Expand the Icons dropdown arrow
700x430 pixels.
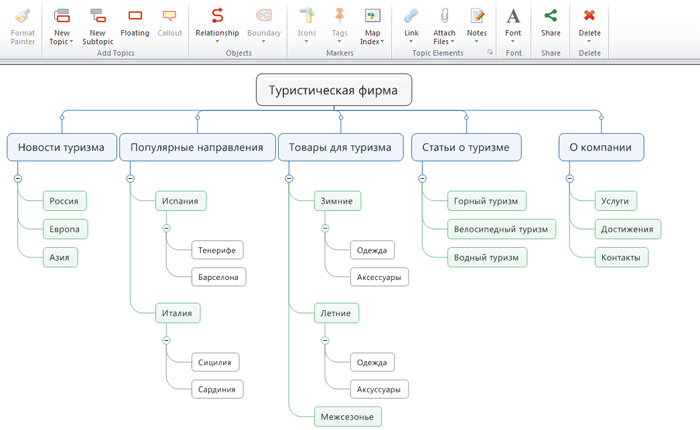(306, 42)
